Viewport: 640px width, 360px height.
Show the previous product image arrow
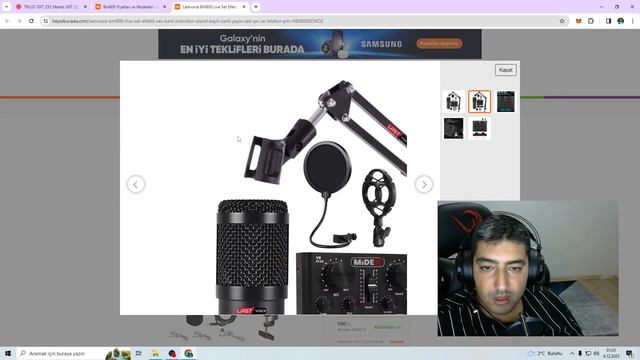point(136,184)
